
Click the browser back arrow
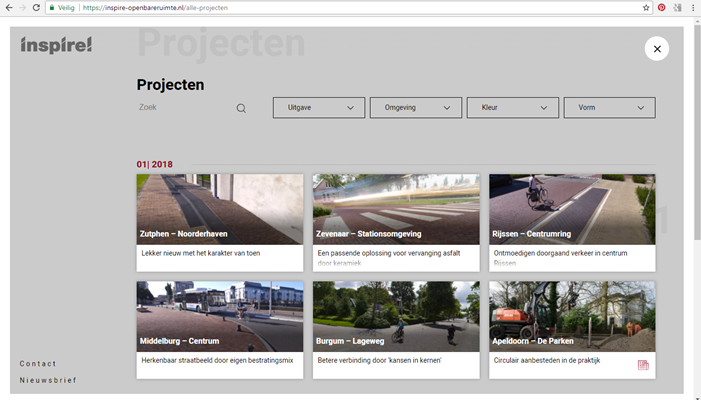[x=9, y=7]
